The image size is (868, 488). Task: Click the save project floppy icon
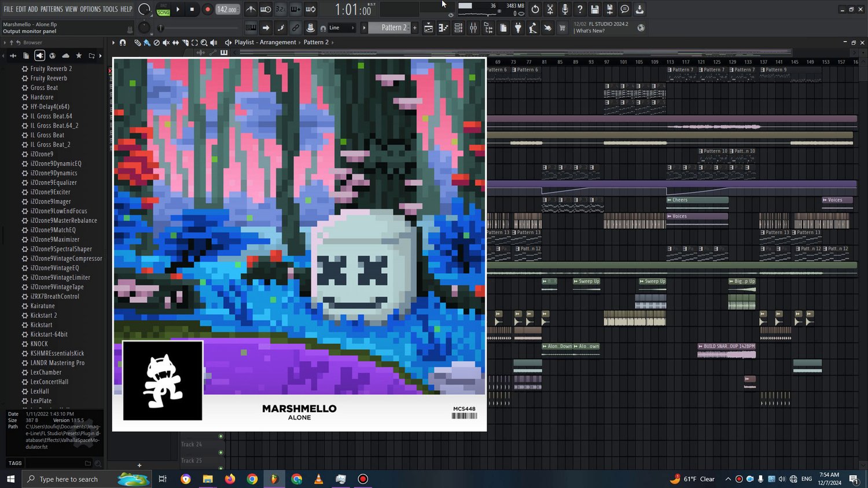click(595, 9)
